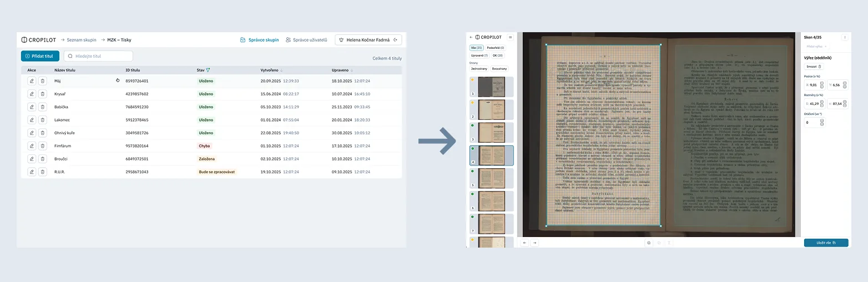Click the Chyba status of Fimfárum
Screen dimensions: 868x282
205,146
